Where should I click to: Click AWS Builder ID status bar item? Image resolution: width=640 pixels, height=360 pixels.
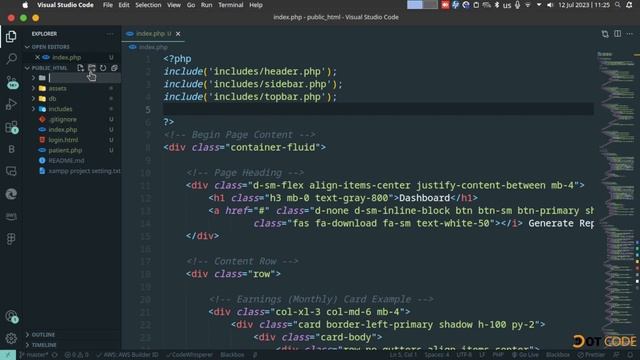(x=127, y=355)
